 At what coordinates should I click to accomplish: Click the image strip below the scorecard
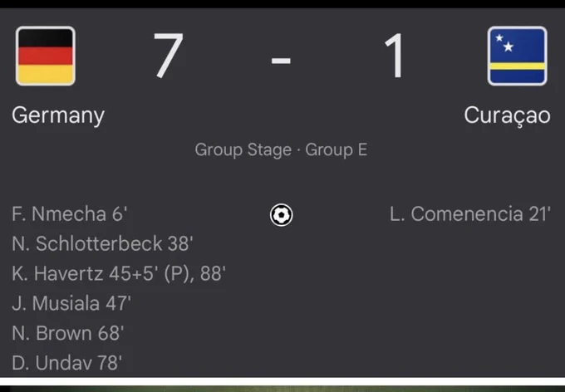point(282,389)
